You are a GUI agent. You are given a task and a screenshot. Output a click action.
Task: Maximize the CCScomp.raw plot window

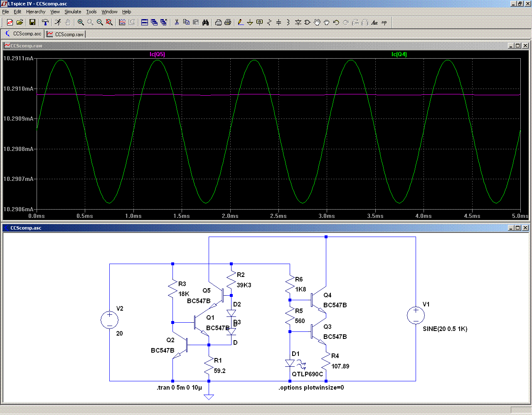tap(517, 46)
